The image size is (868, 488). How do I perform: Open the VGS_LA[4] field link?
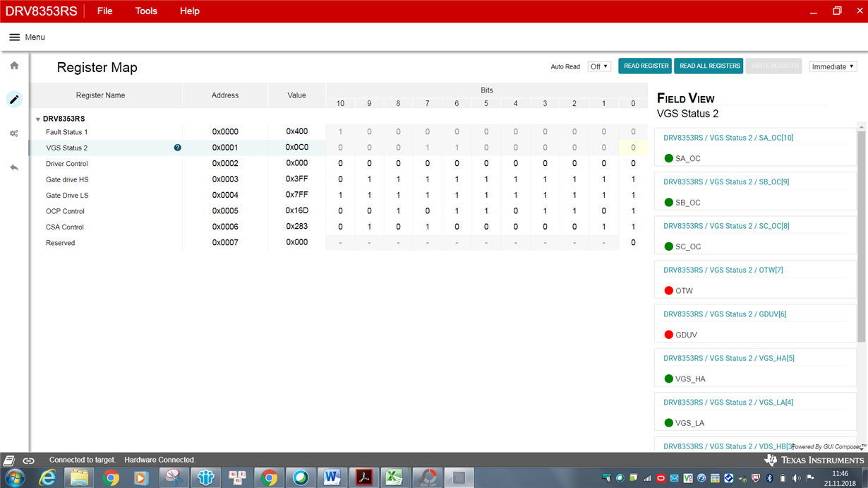point(728,403)
